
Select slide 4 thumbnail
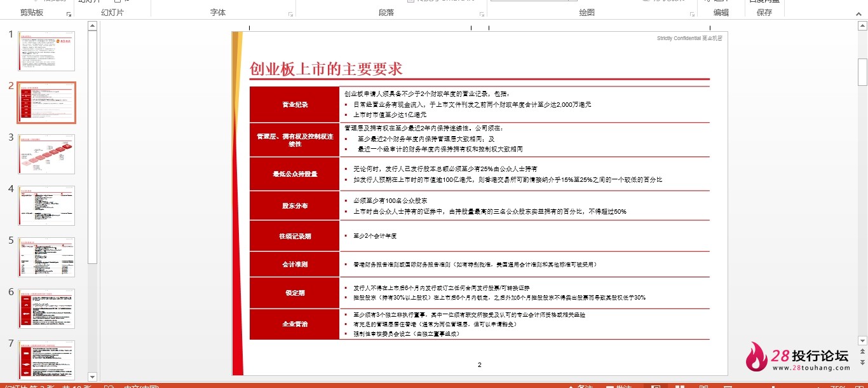[x=46, y=205]
